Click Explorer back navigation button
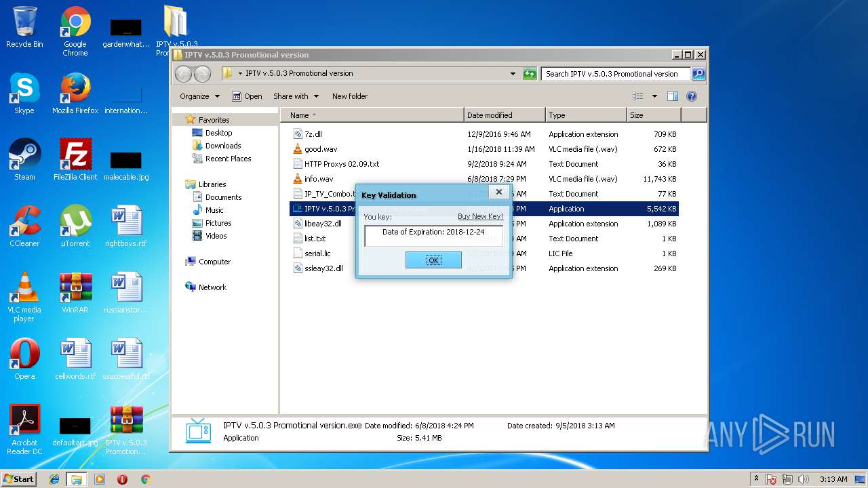868x488 pixels. (x=183, y=73)
